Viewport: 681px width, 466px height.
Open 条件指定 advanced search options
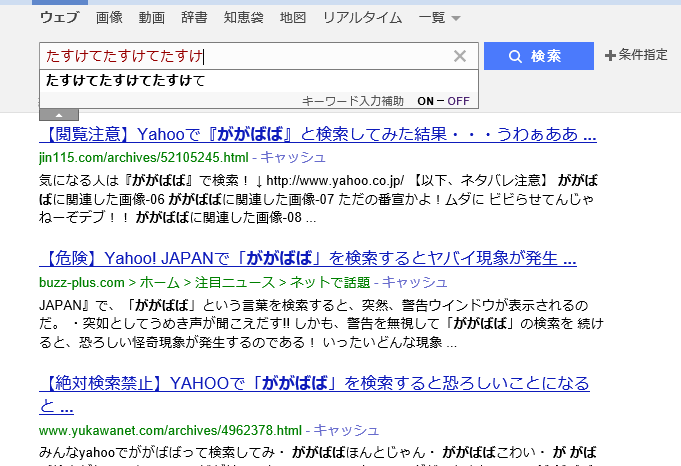pyautogui.click(x=636, y=56)
